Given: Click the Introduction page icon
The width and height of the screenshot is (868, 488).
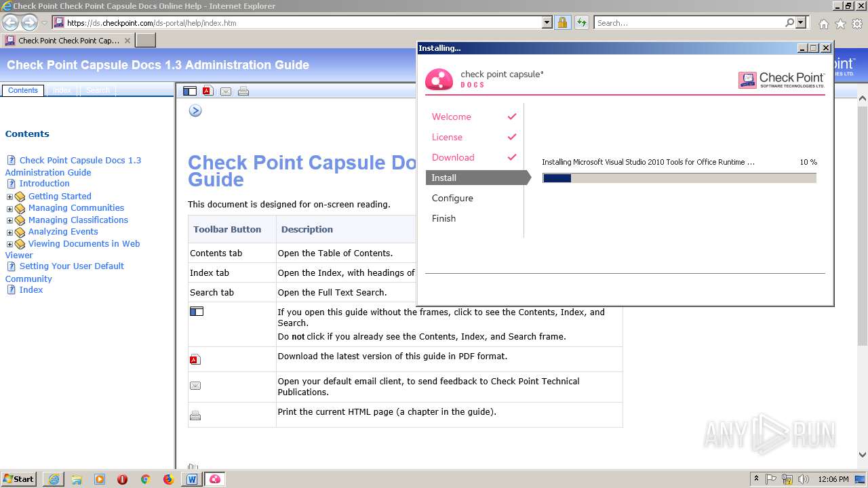Looking at the screenshot, I should pyautogui.click(x=11, y=184).
